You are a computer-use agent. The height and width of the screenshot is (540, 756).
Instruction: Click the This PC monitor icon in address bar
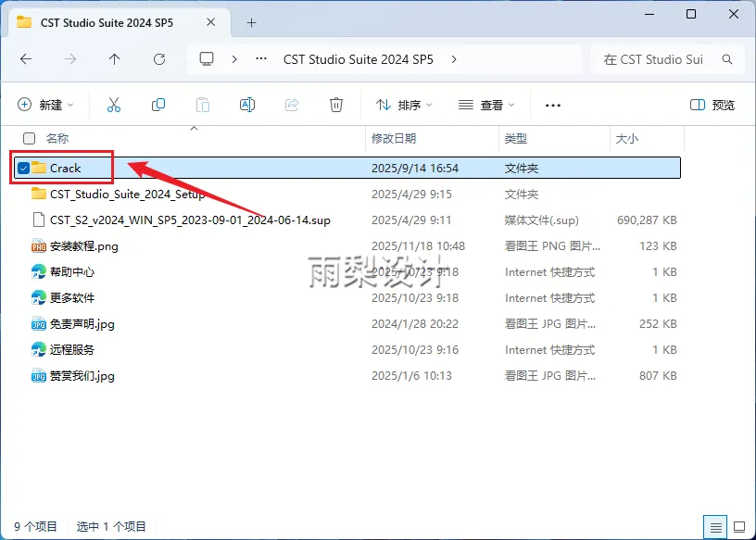click(207, 59)
